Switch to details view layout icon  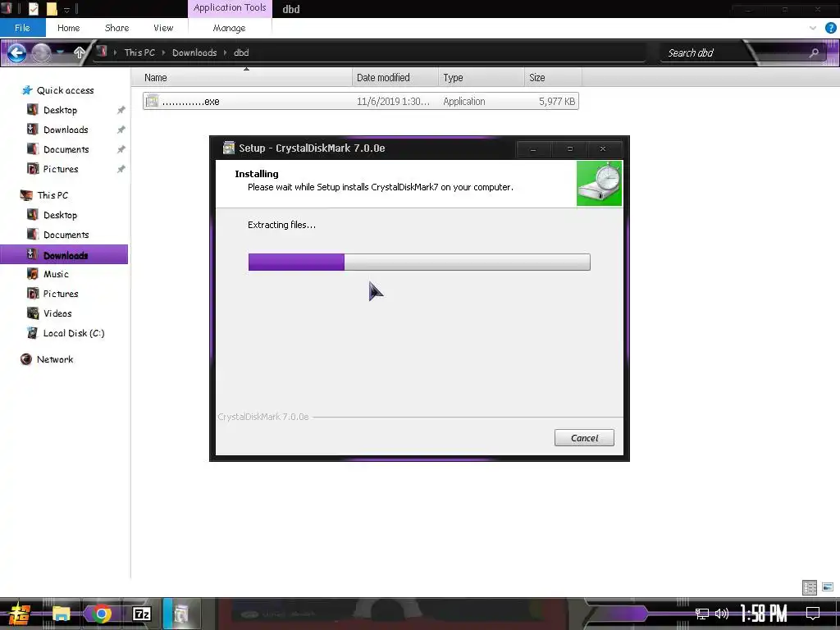point(810,587)
